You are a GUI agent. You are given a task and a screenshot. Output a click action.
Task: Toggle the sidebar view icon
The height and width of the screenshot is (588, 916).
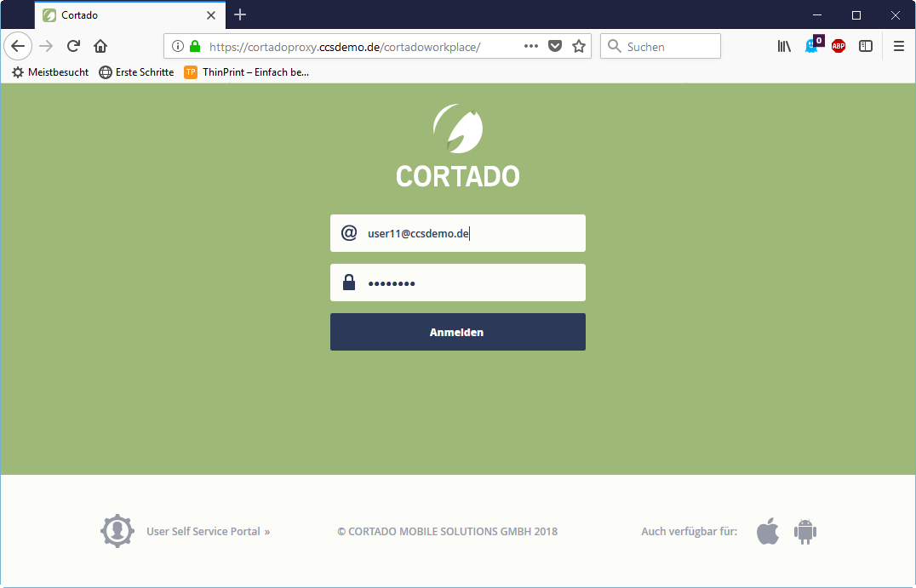pos(866,46)
